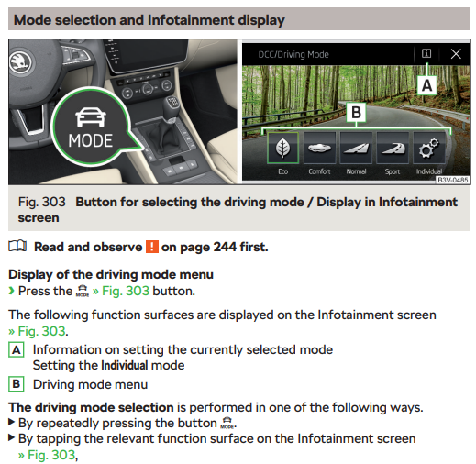Click the green boxed A legend marker in text
The width and height of the screenshot is (476, 464).
(17, 350)
